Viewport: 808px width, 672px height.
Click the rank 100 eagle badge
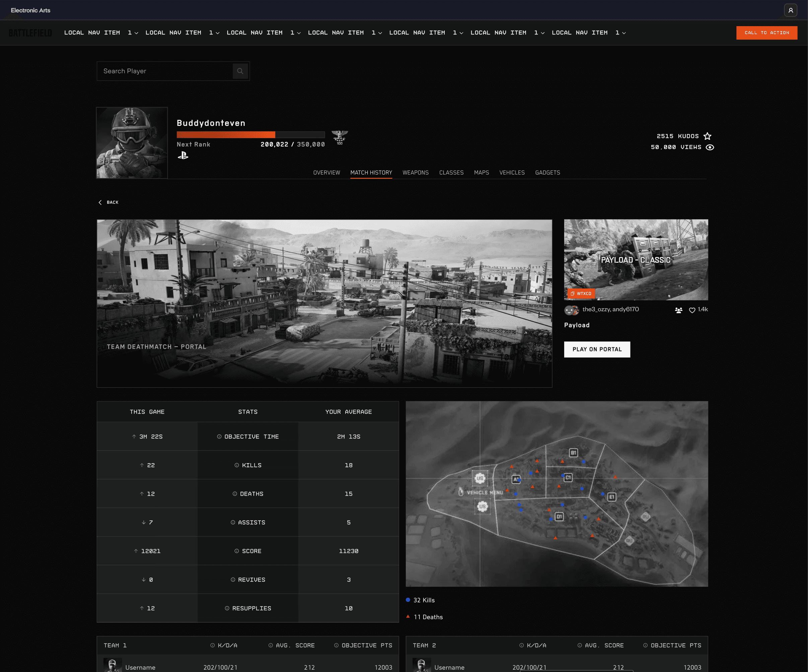(x=340, y=137)
